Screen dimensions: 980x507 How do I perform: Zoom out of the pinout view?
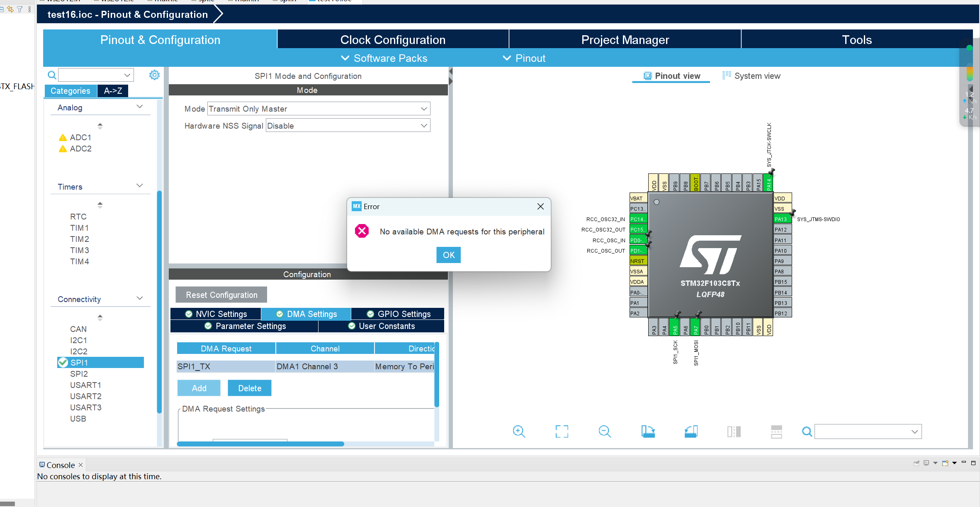(604, 431)
